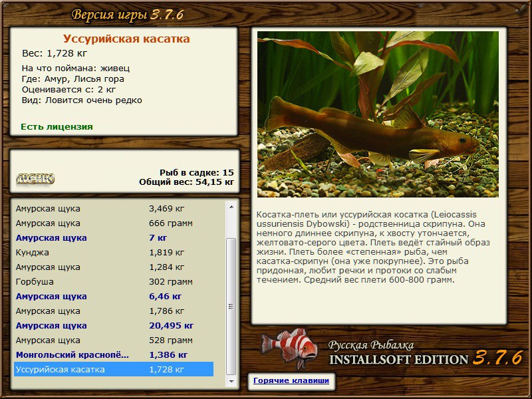This screenshot has width=532, height=399.
Task: Select Горбуша 302 грамм row
Action: pos(114,281)
